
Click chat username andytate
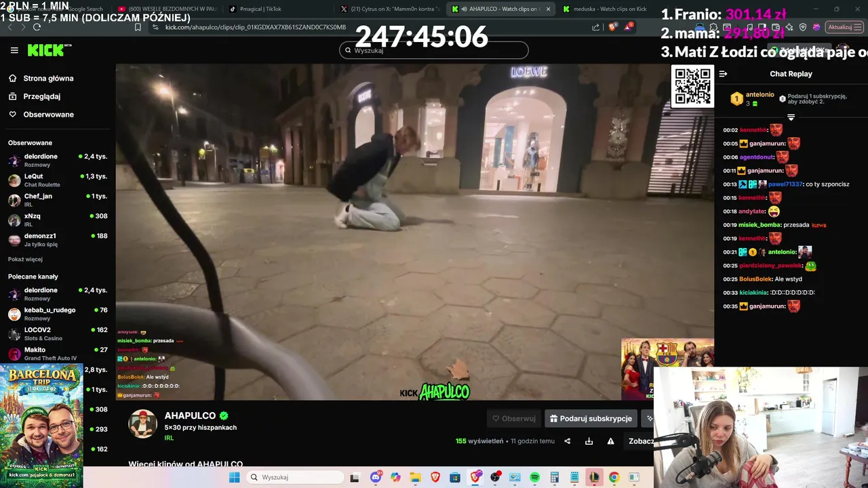[752, 211]
